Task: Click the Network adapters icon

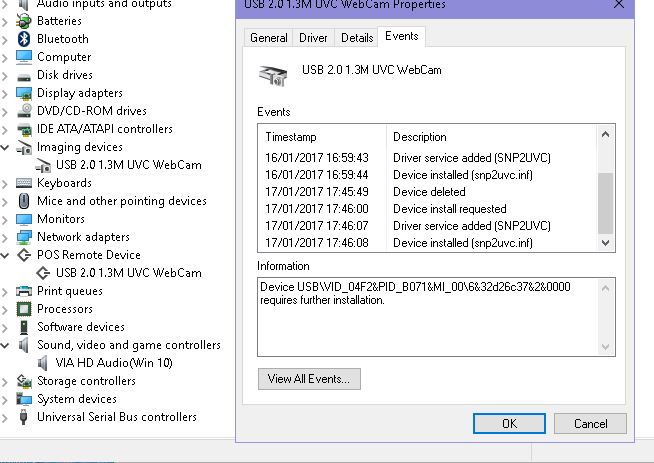Action: click(24, 237)
